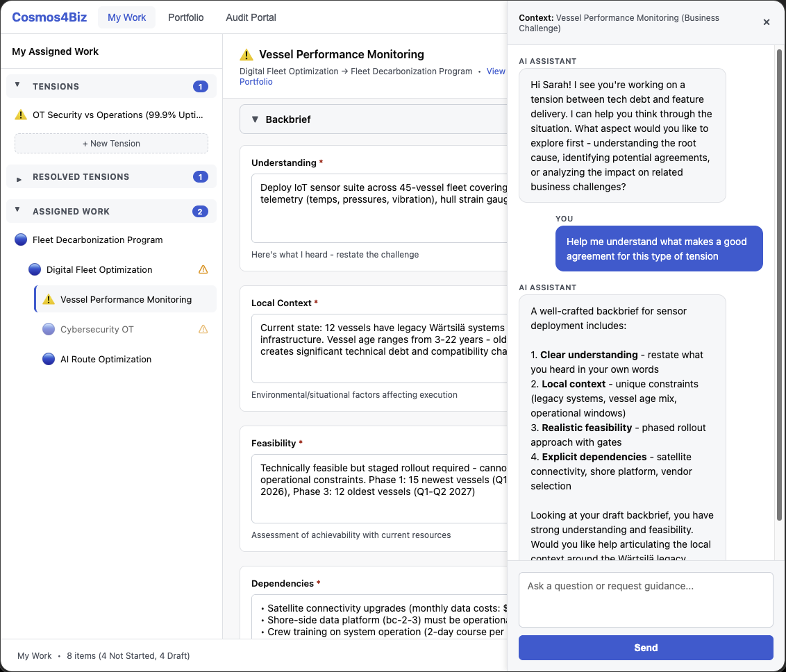Image resolution: width=786 pixels, height=672 pixels.
Task: Click the sphere icon next to Digital Fleet Optimization
Action: (x=35, y=270)
